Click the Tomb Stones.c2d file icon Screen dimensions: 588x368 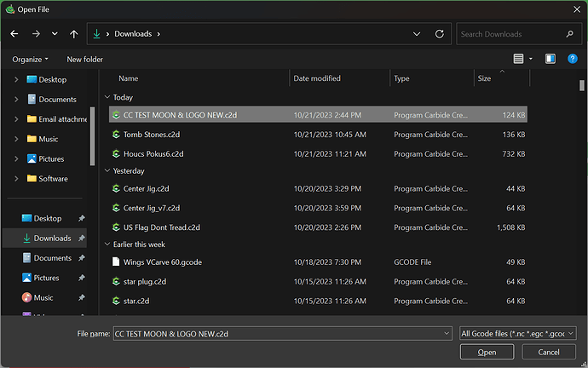(117, 135)
